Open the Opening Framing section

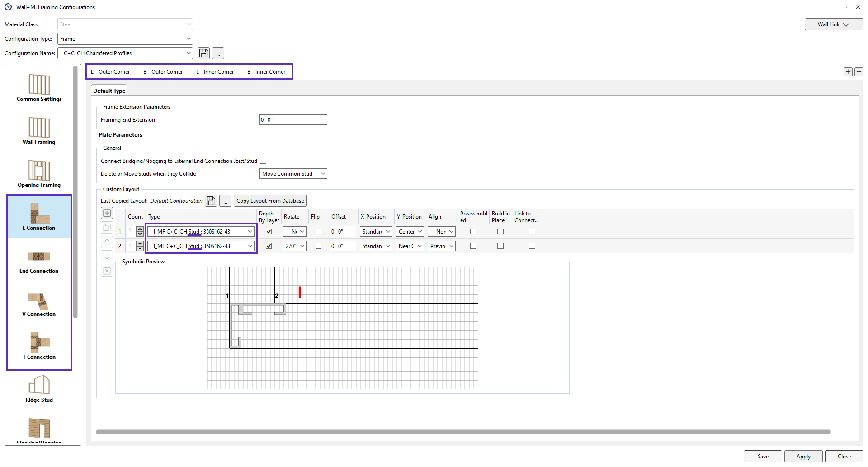point(39,174)
